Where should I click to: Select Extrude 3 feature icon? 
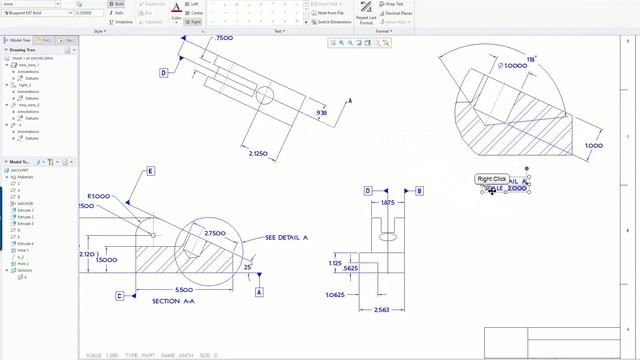tap(14, 224)
